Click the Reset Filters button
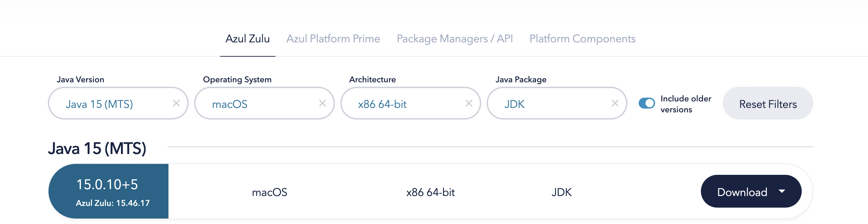The image size is (868, 224). pyautogui.click(x=768, y=103)
